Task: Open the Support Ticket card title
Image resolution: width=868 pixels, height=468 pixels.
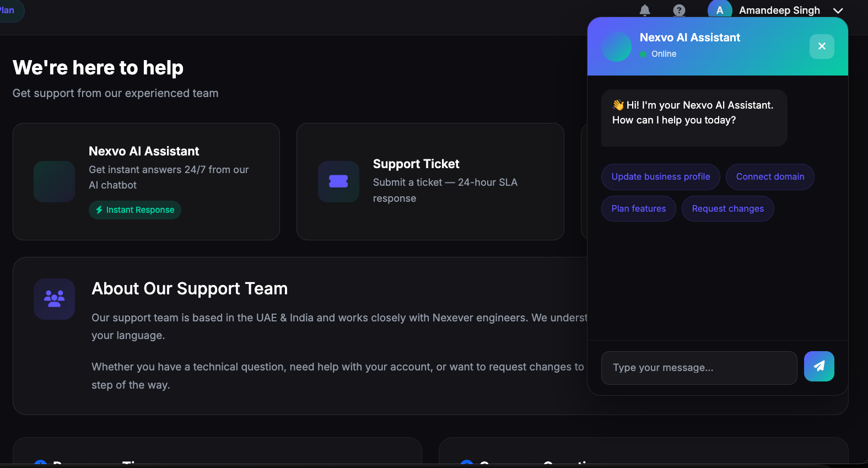Action: coord(416,164)
